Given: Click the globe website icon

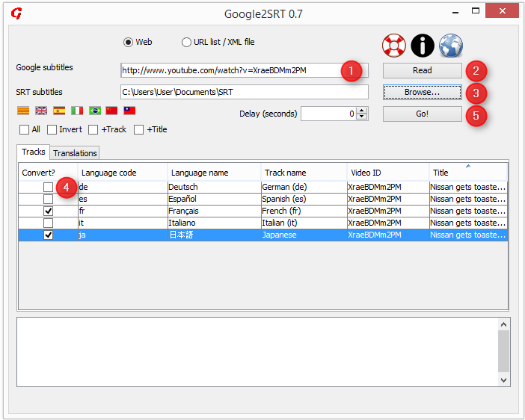Looking at the screenshot, I should tap(451, 46).
